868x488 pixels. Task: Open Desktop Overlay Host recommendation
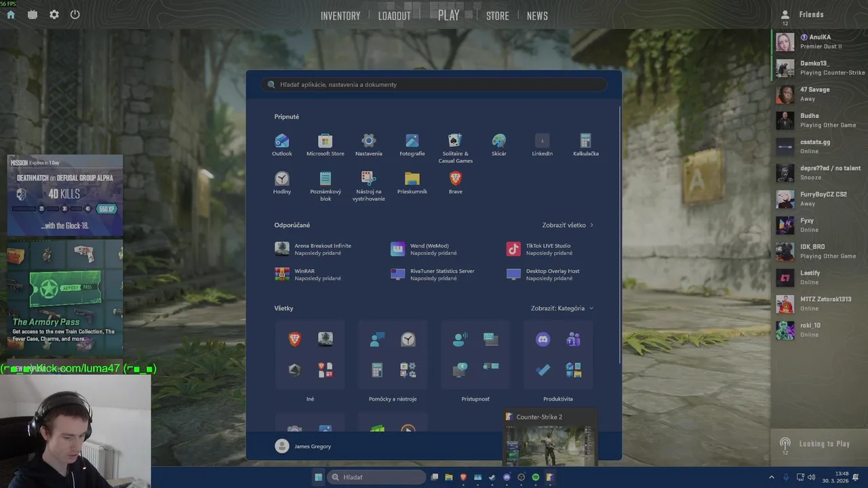click(543, 274)
